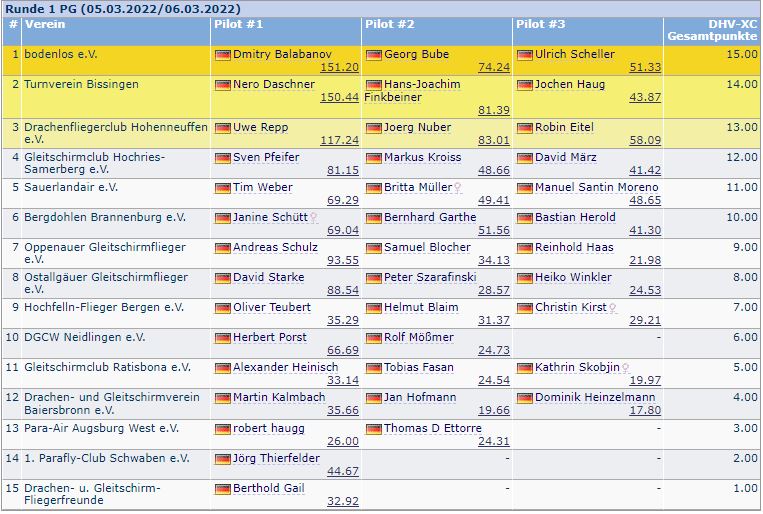Click the DHV-XC Gesamtpunkte column header
The width and height of the screenshot is (763, 514).
coord(712,30)
